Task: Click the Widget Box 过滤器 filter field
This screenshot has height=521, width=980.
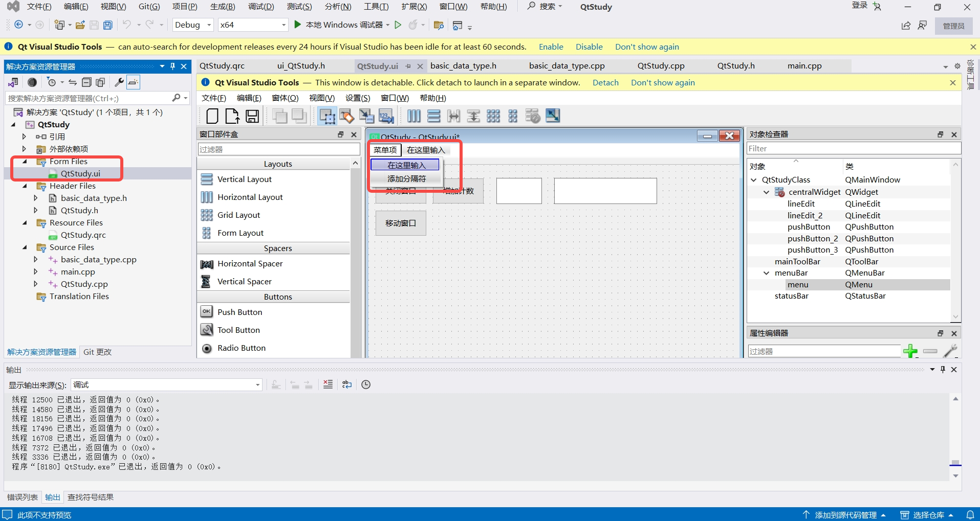Action: click(279, 149)
